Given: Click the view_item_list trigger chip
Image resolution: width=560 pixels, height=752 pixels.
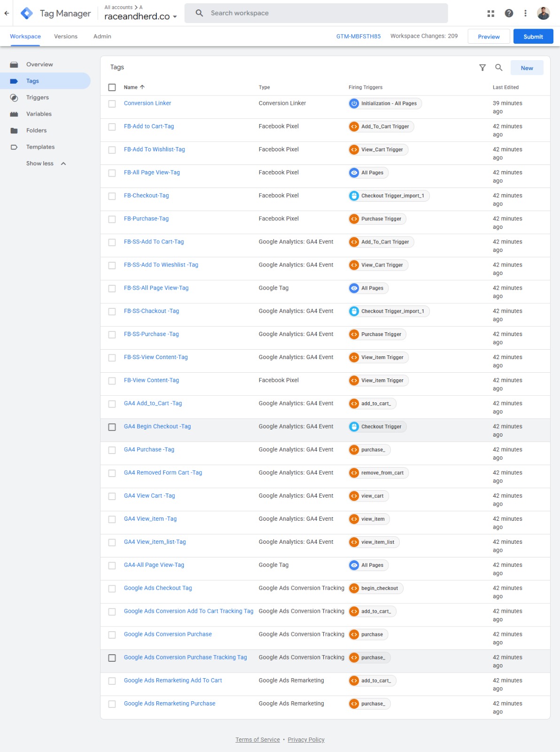Looking at the screenshot, I should tap(374, 542).
